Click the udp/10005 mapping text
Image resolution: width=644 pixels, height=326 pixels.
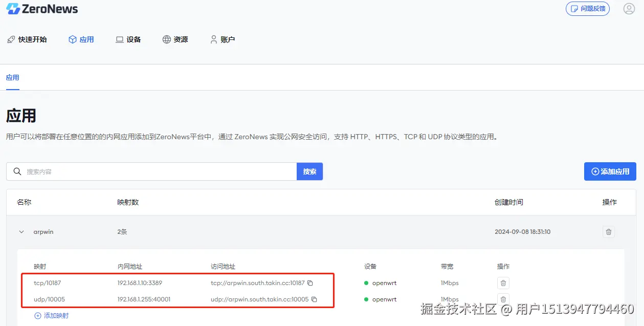click(50, 299)
